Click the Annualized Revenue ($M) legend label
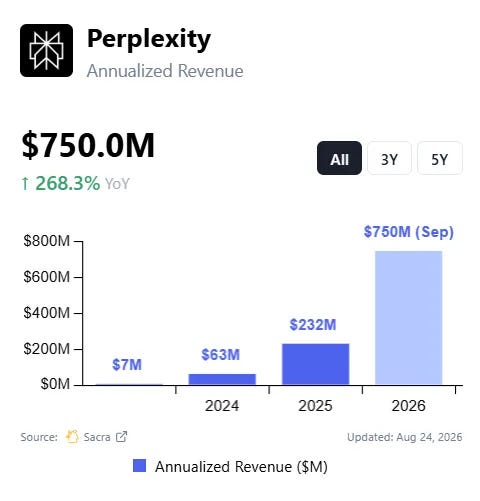Viewport: 480px width, 501px height. click(x=241, y=467)
